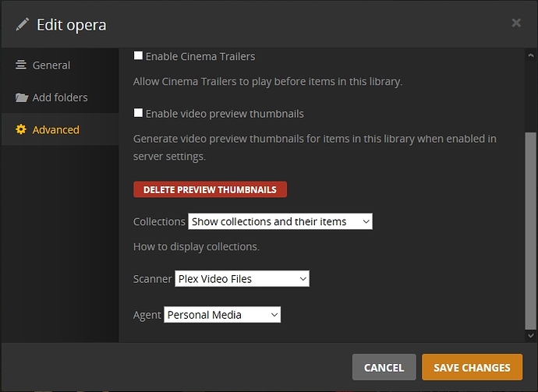Click the Add folders folder icon
The height and width of the screenshot is (392, 538).
21,97
